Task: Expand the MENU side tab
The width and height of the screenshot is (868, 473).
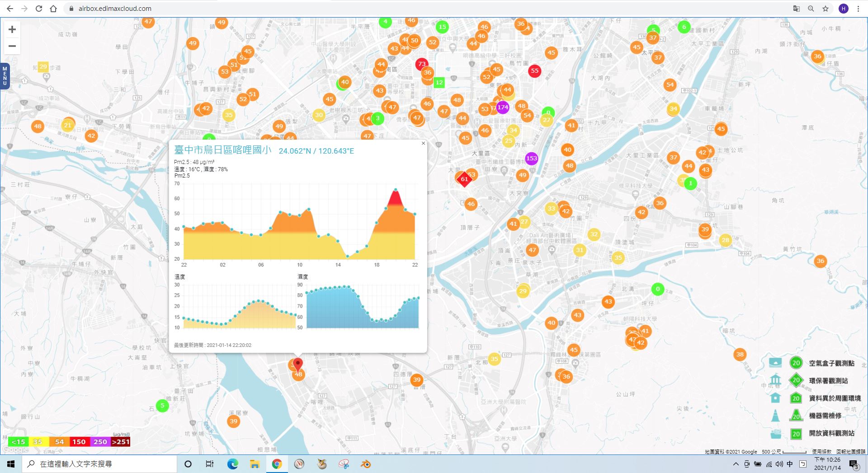Action: coord(5,76)
